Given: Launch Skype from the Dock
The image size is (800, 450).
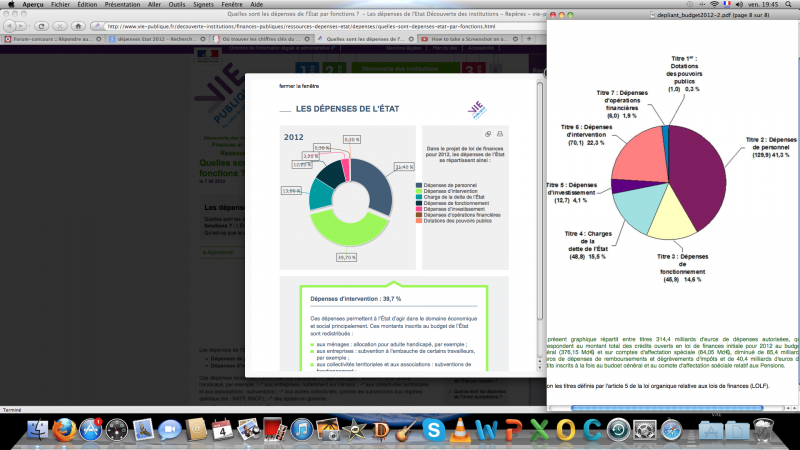Looking at the screenshot, I should [x=432, y=429].
